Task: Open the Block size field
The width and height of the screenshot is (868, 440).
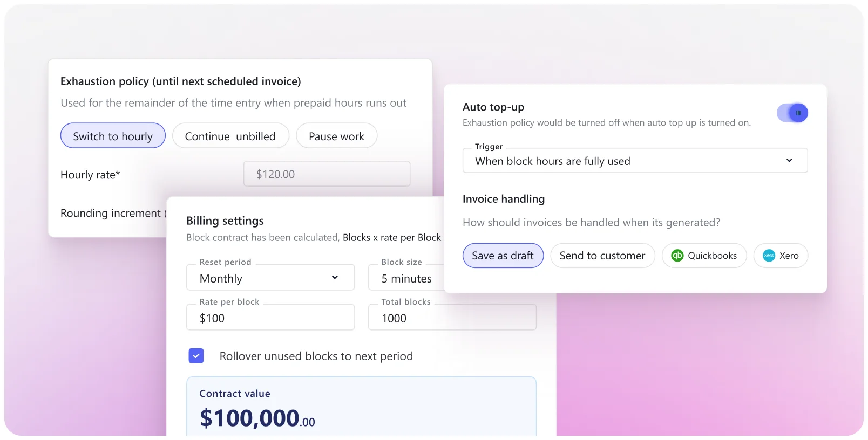Action: click(406, 278)
